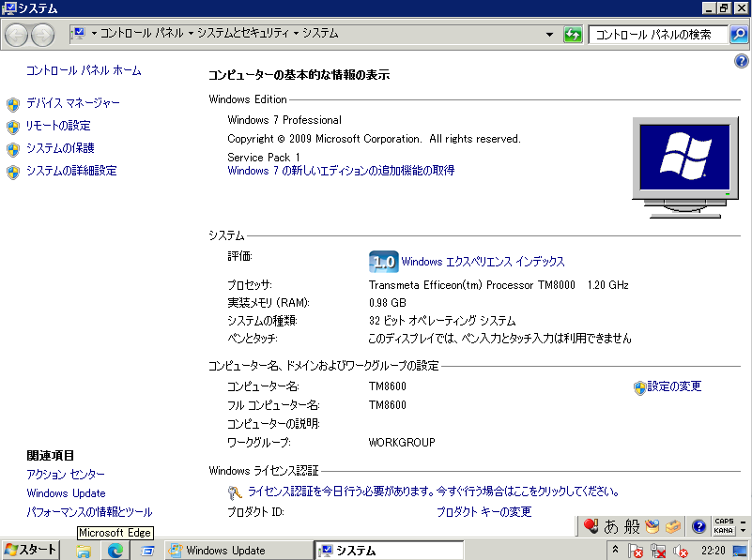Open コントロール パネル ホーム link

point(84,71)
